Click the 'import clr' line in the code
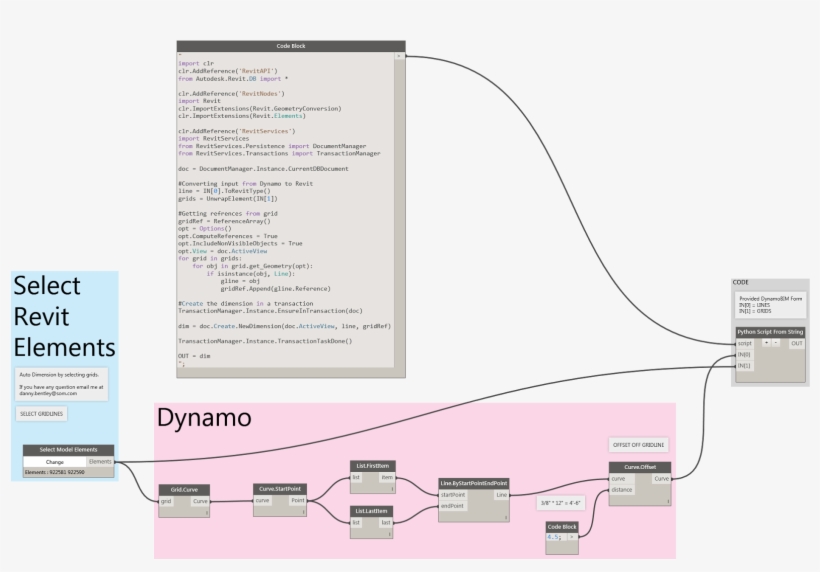The image size is (820, 572). [196, 63]
